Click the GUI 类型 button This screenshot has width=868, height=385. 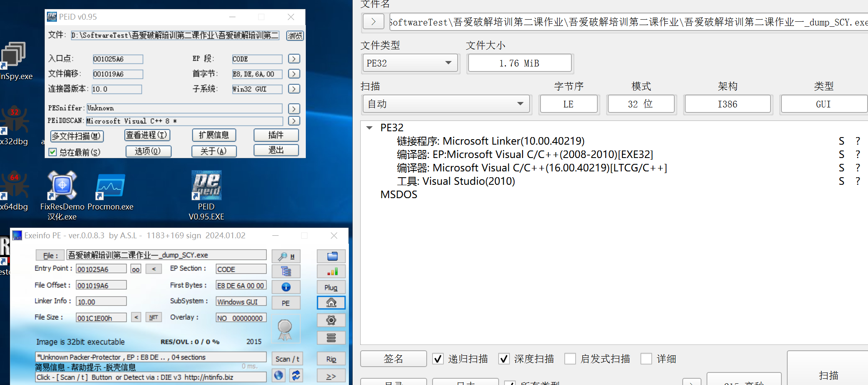click(824, 104)
